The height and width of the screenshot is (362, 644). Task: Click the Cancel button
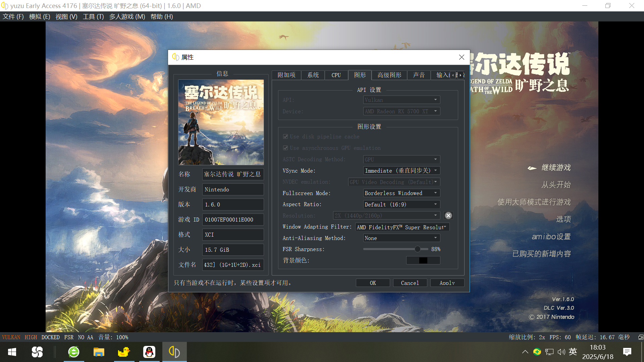410,283
